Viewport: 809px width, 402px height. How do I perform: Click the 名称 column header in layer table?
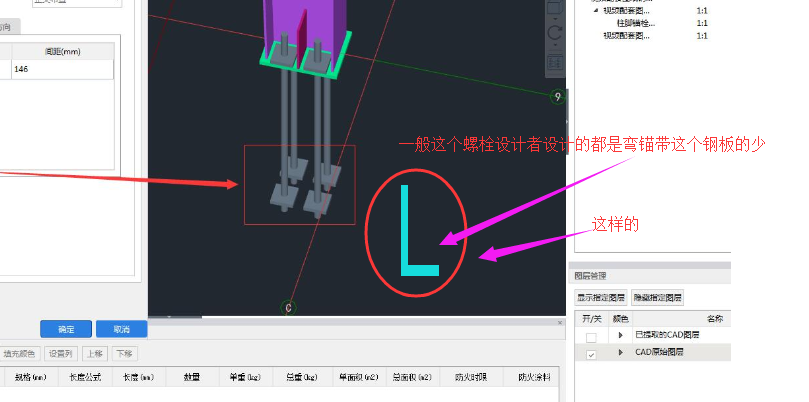point(715,319)
